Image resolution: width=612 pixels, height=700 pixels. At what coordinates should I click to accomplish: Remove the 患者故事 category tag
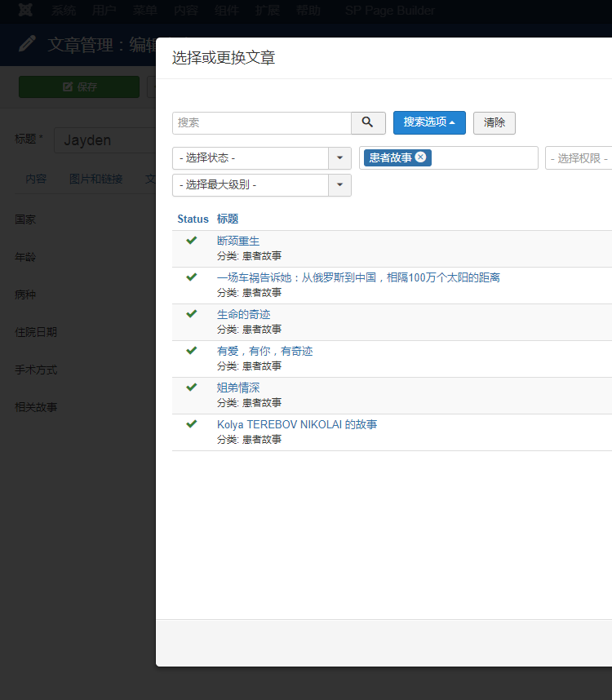point(420,157)
